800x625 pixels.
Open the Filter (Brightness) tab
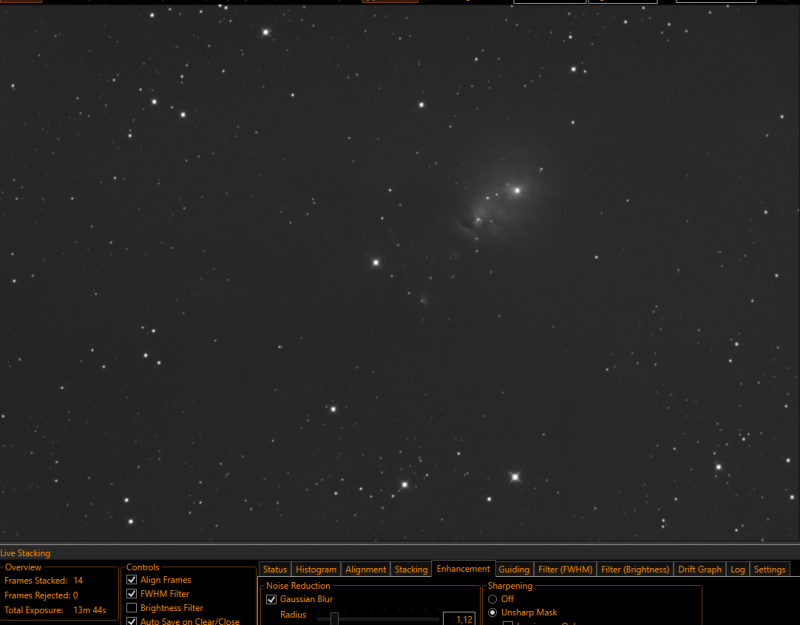[x=635, y=569]
